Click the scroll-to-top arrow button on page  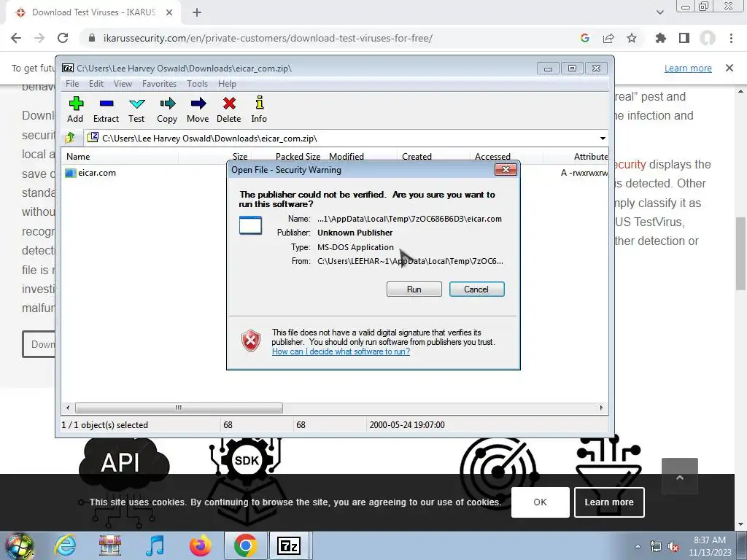point(680,476)
